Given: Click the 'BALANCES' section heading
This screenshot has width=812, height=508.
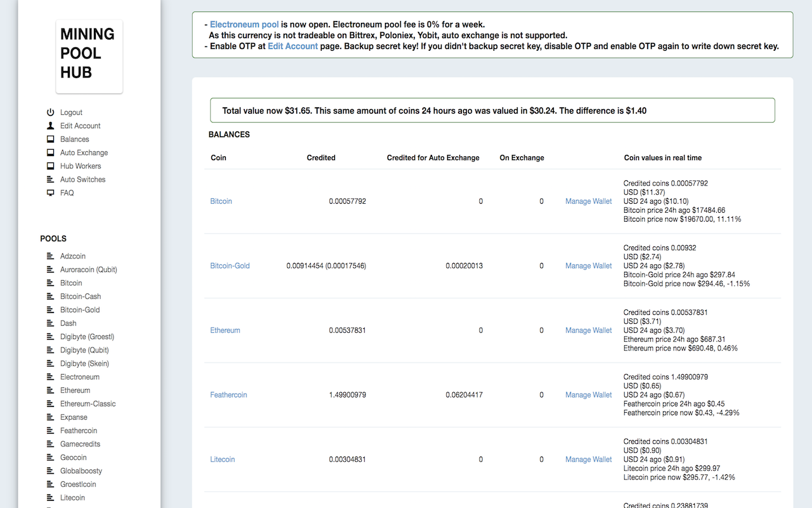Looking at the screenshot, I should pos(229,135).
